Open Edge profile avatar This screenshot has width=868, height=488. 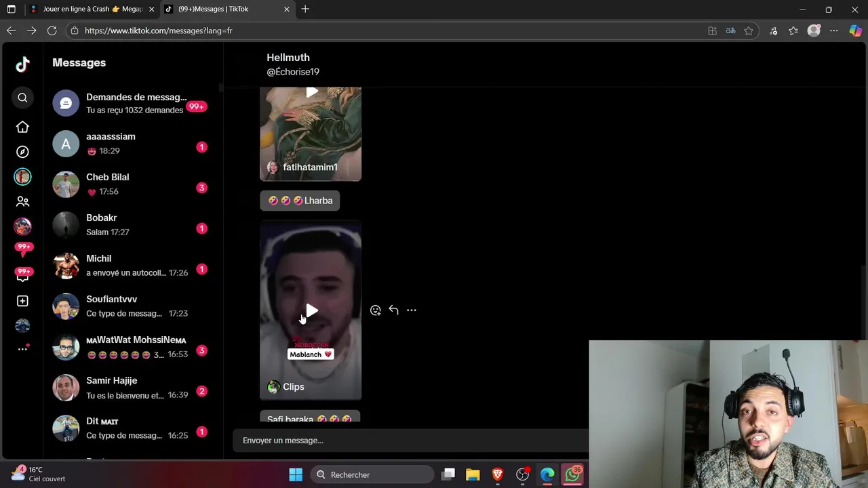click(814, 30)
